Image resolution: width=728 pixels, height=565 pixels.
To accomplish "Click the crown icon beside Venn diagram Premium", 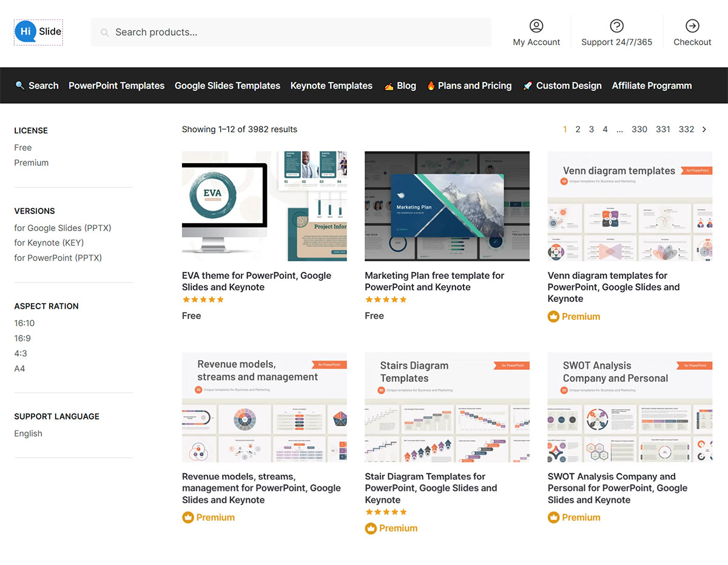I will 553,316.
